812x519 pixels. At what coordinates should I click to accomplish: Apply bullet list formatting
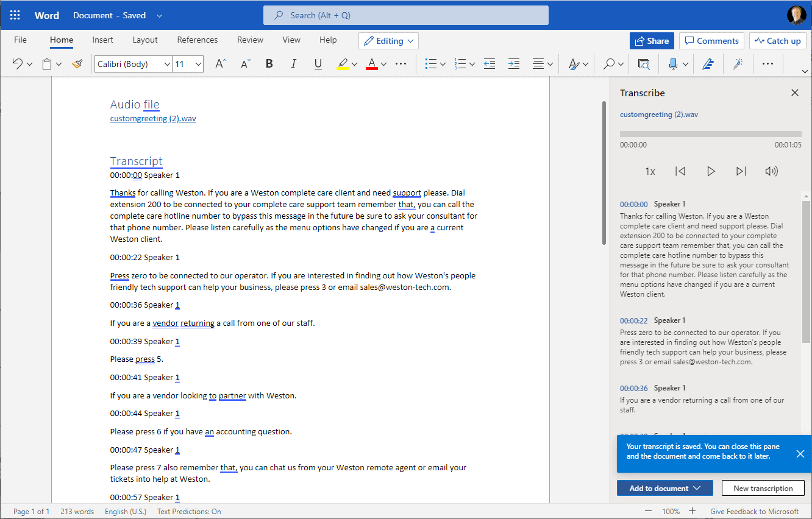click(431, 63)
